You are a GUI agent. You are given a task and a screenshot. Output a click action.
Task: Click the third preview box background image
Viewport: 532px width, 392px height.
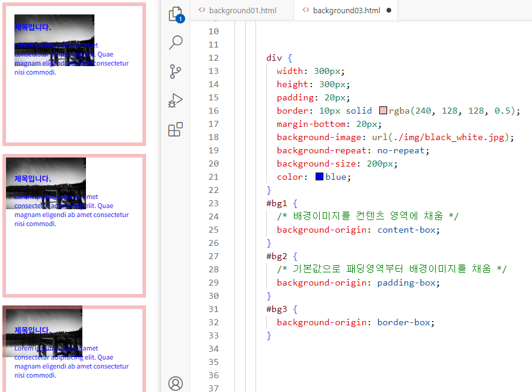(43, 331)
